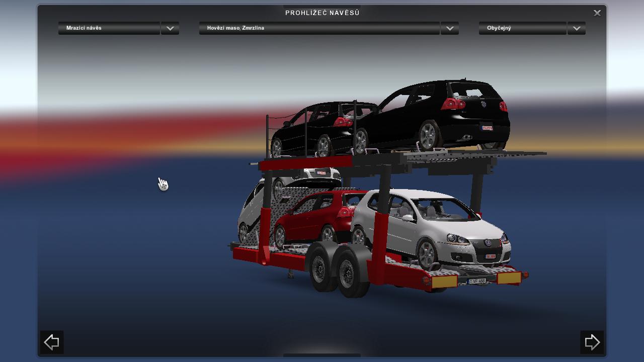Click the left yellow reflector plate on trailer
Image resolution: width=644 pixels, height=362 pixels.
click(x=444, y=282)
